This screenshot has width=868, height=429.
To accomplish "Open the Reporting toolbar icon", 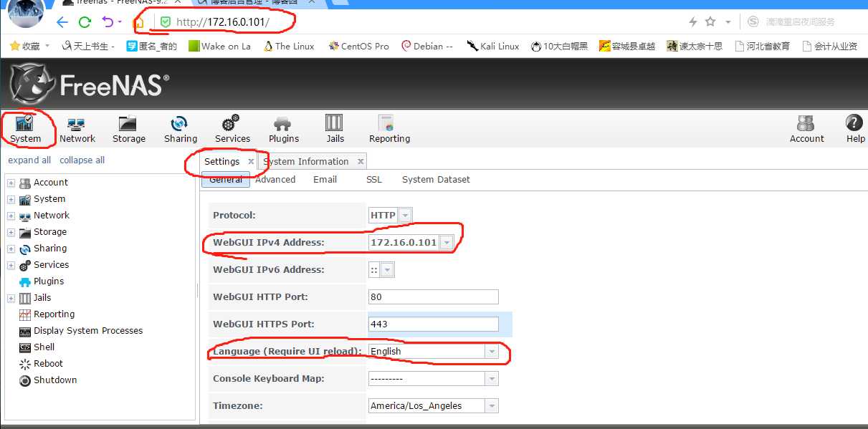I will 389,129.
